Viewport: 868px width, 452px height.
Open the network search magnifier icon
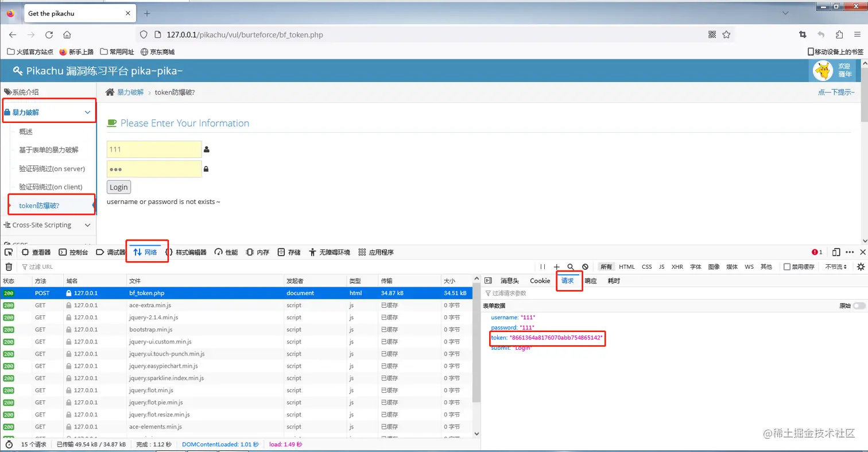point(571,266)
